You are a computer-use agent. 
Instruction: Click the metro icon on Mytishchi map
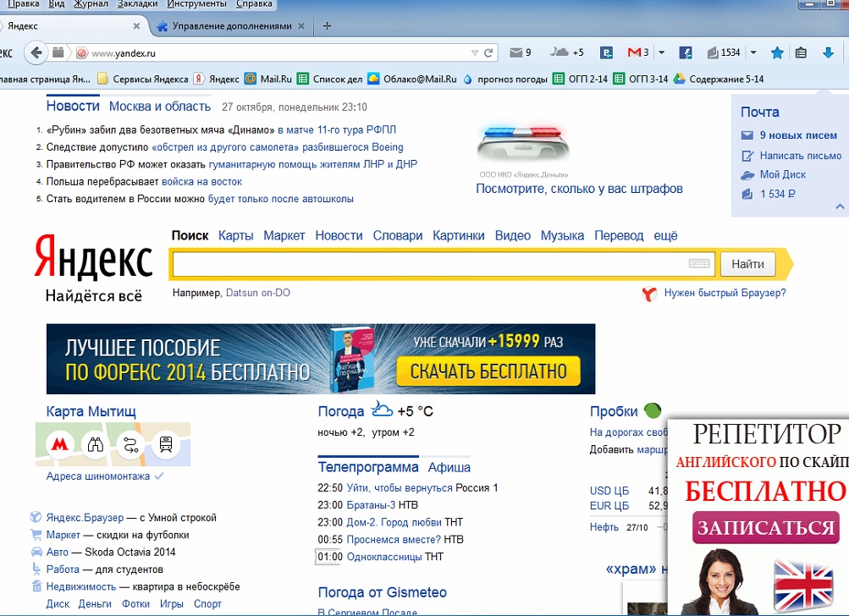point(59,445)
